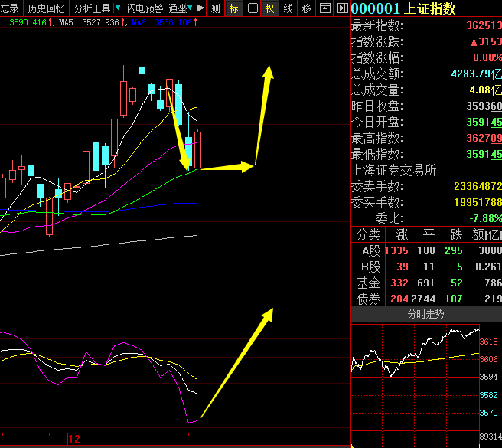Click the 分时走势 header button
Screen dimensions: 502x448
pos(426,314)
